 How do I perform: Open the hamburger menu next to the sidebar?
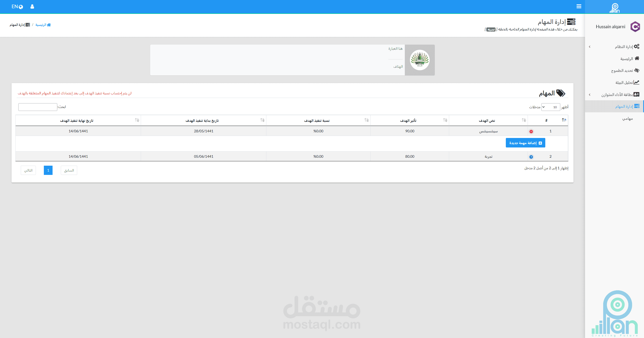click(579, 6)
